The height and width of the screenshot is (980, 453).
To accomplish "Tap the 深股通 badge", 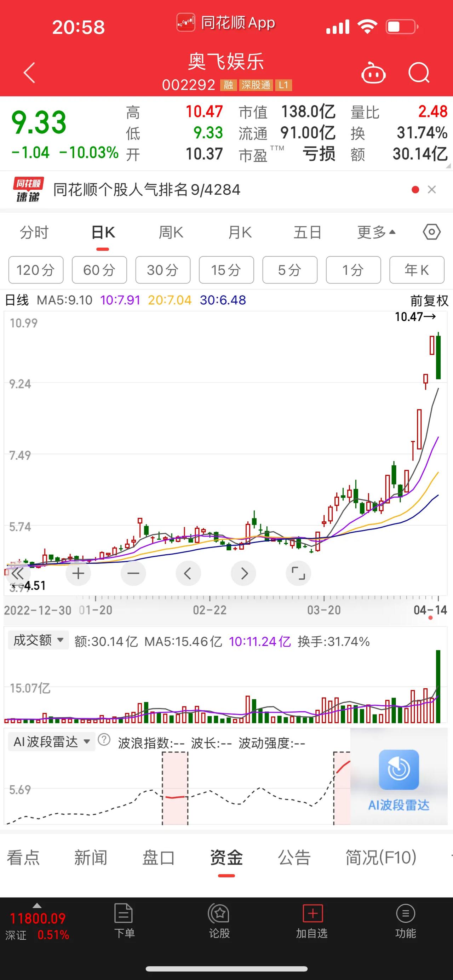I will [x=256, y=85].
